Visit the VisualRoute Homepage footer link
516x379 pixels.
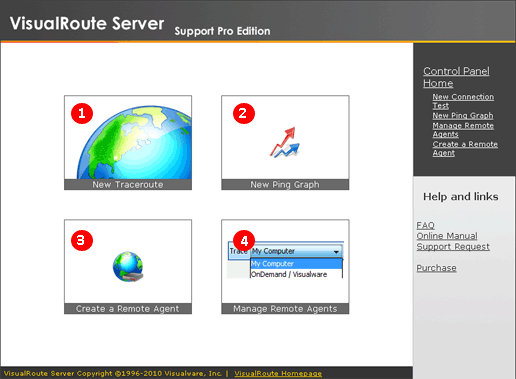[x=278, y=373]
